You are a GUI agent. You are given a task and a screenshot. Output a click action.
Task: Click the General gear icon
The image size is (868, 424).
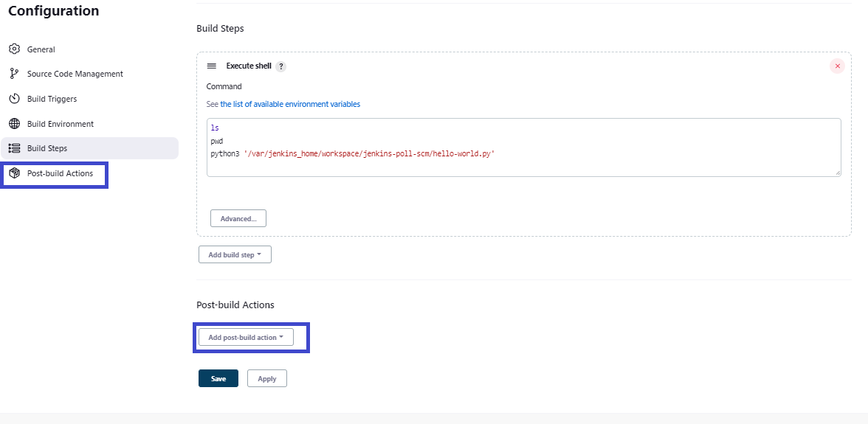[x=15, y=49]
